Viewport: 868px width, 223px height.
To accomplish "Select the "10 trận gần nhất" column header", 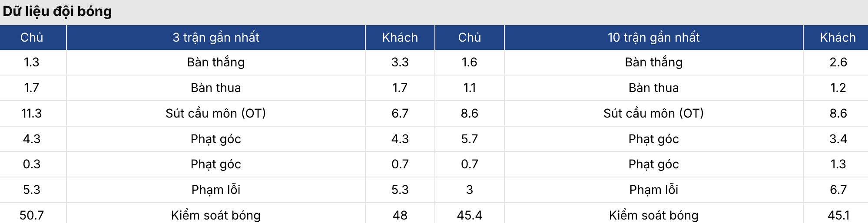I will 653,37.
